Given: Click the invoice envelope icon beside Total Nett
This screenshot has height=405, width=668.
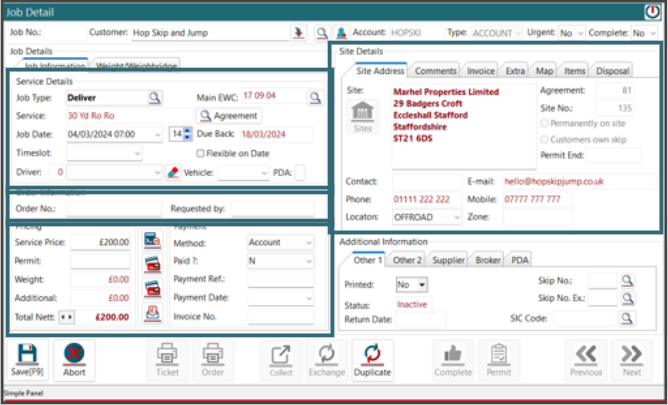Looking at the screenshot, I should pyautogui.click(x=152, y=313).
